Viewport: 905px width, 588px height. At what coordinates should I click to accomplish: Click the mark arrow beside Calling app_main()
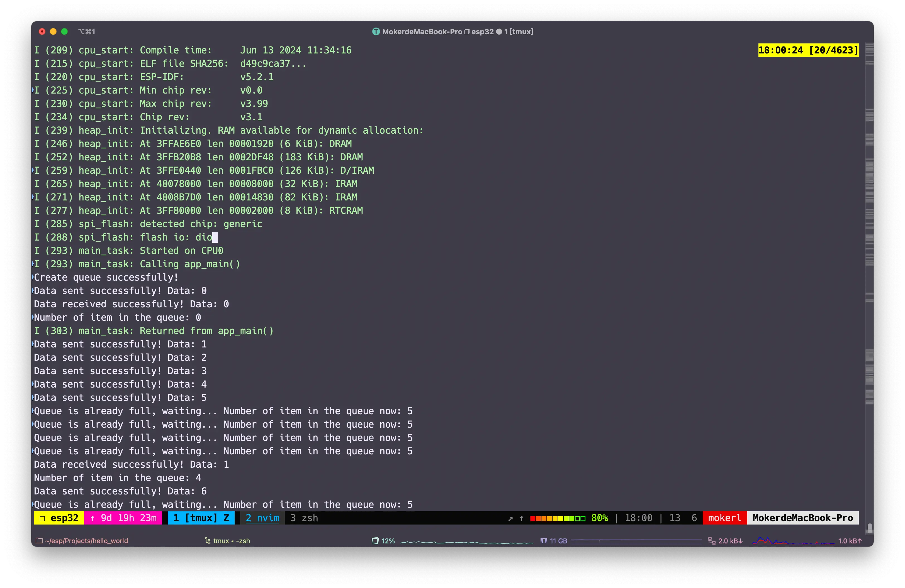click(33, 264)
